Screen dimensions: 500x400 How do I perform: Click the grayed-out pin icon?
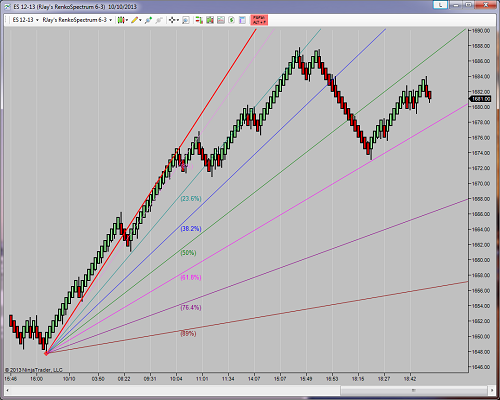159,20
